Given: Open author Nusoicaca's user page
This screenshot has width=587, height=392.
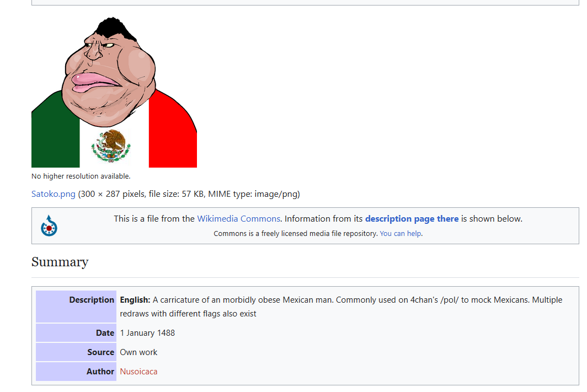Looking at the screenshot, I should tap(138, 372).
